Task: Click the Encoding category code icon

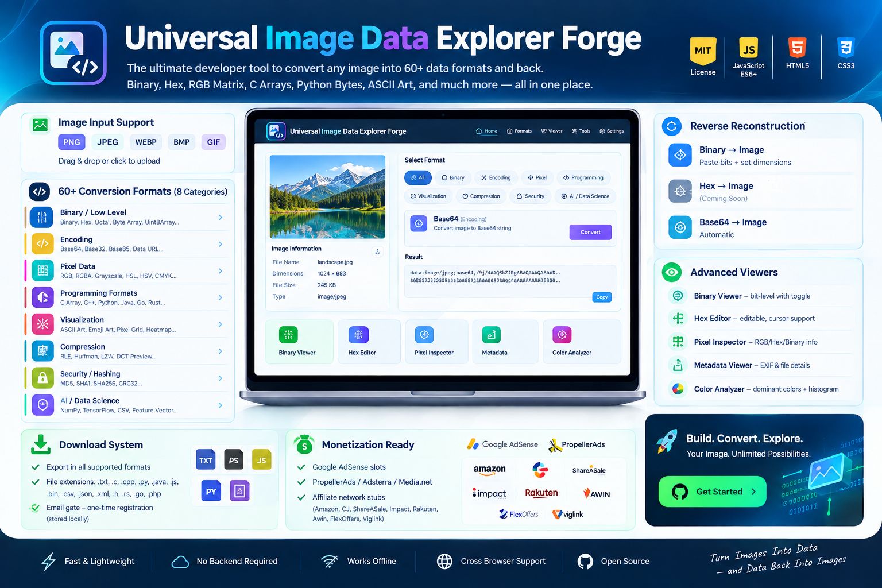Action: [42, 244]
